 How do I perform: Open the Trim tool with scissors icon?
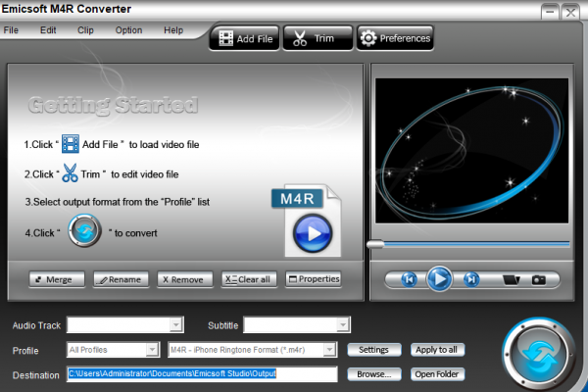pyautogui.click(x=318, y=38)
